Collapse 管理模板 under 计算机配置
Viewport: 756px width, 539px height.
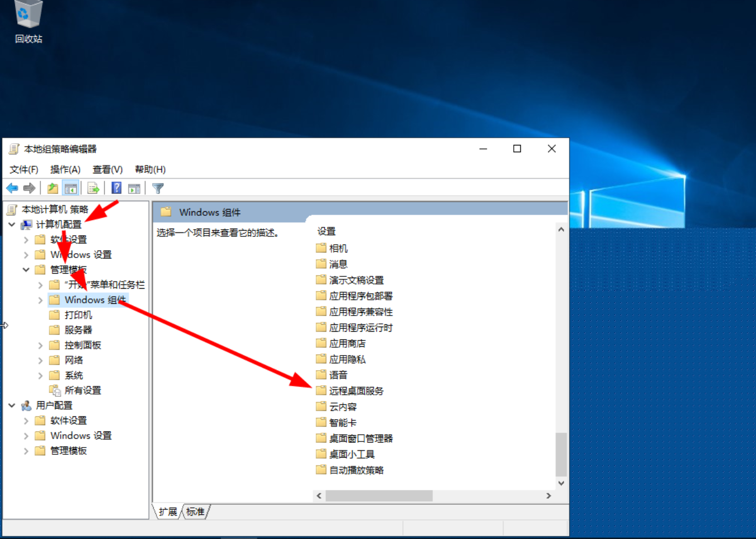pos(26,270)
